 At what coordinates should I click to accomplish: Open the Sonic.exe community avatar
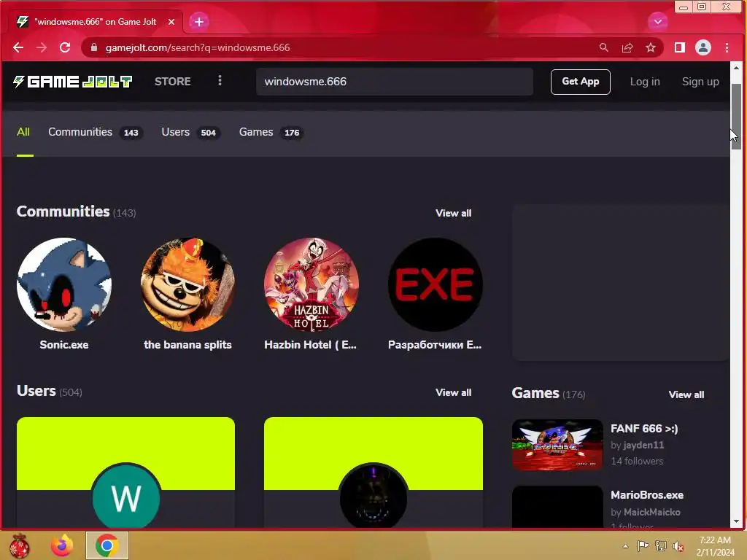[64, 285]
